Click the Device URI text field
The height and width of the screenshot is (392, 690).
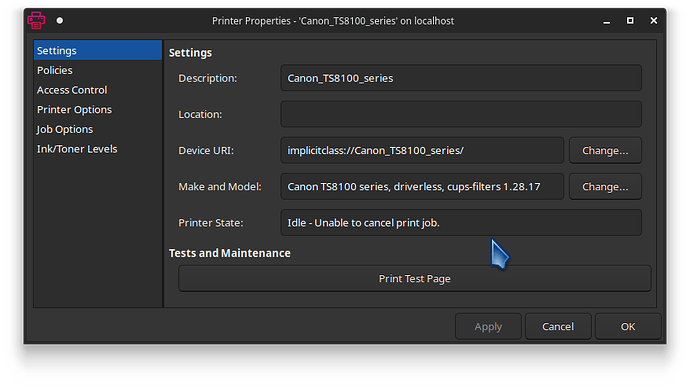(x=422, y=150)
